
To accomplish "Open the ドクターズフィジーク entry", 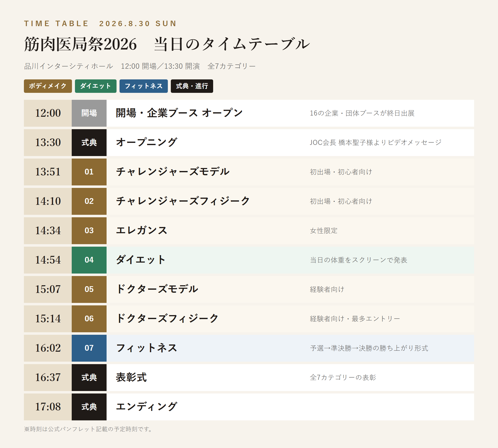I will tap(167, 319).
